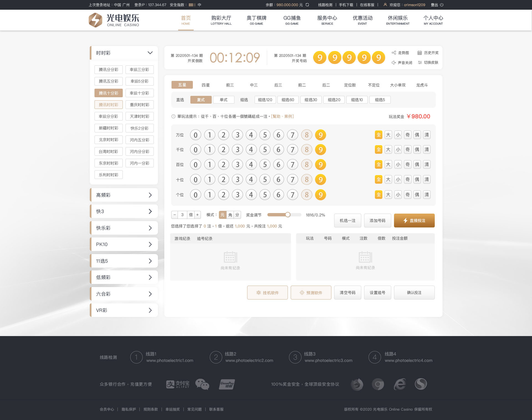Increase multiplier with plus stepper
The width and height of the screenshot is (532, 420).
point(198,215)
